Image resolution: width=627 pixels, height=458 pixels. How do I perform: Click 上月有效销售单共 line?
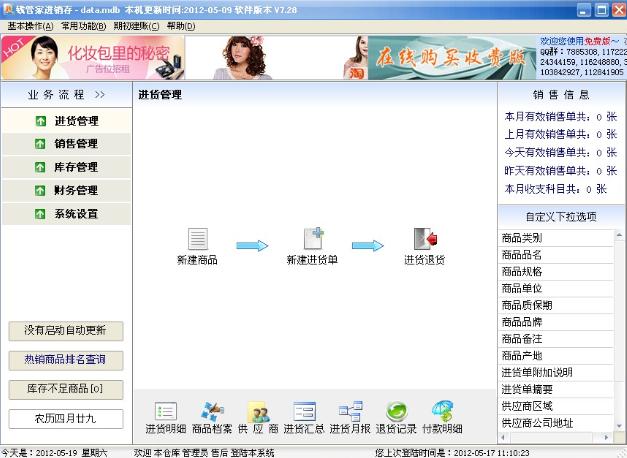point(561,134)
